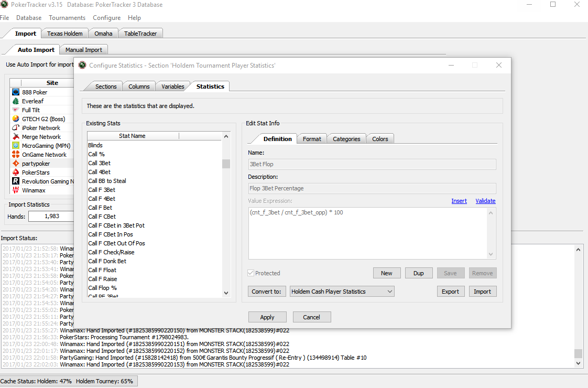
Task: Click the GTECH G2 (Boss) site icon
Action: pyautogui.click(x=16, y=119)
